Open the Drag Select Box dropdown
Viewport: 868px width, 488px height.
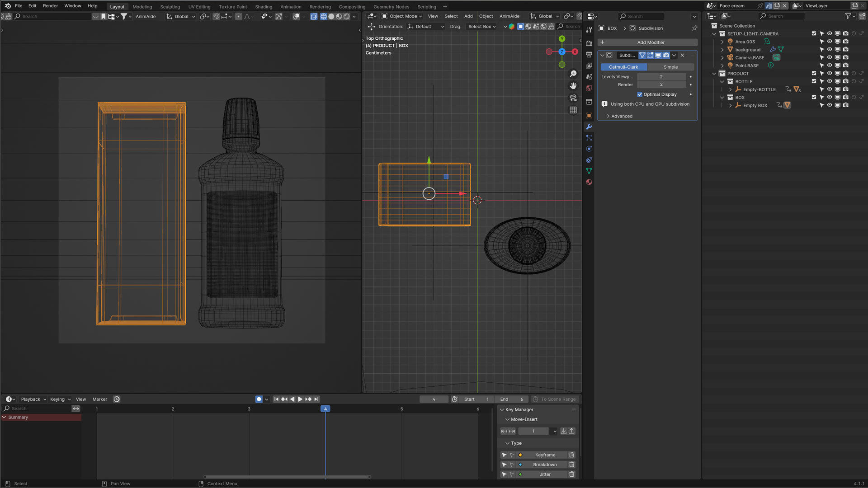[x=481, y=27]
